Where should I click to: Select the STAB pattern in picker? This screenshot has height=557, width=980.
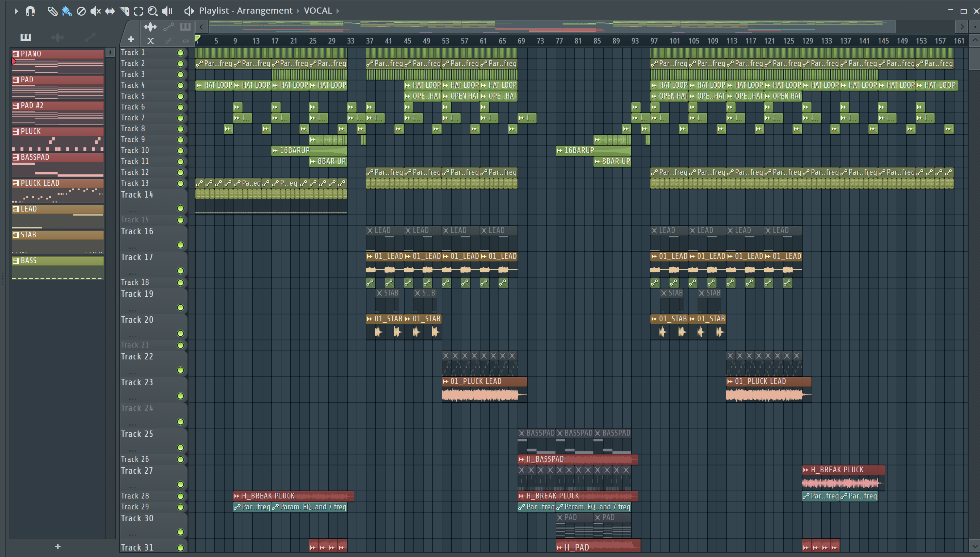pos(58,242)
